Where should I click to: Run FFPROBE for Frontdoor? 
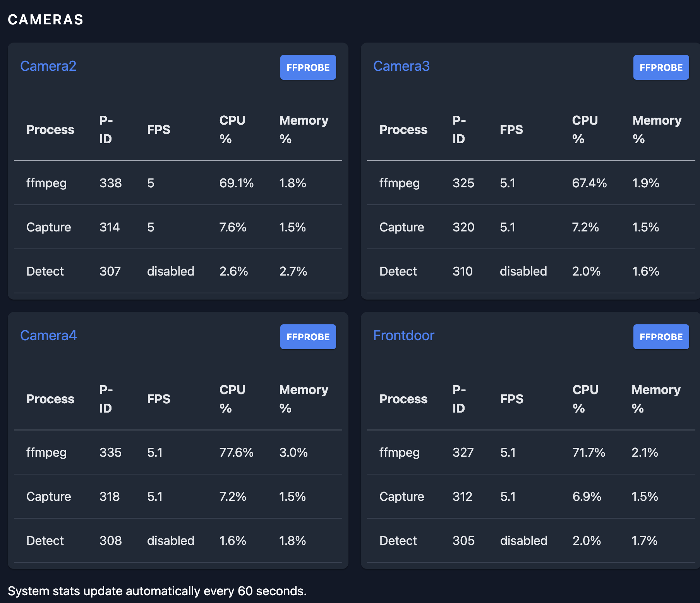click(x=661, y=337)
